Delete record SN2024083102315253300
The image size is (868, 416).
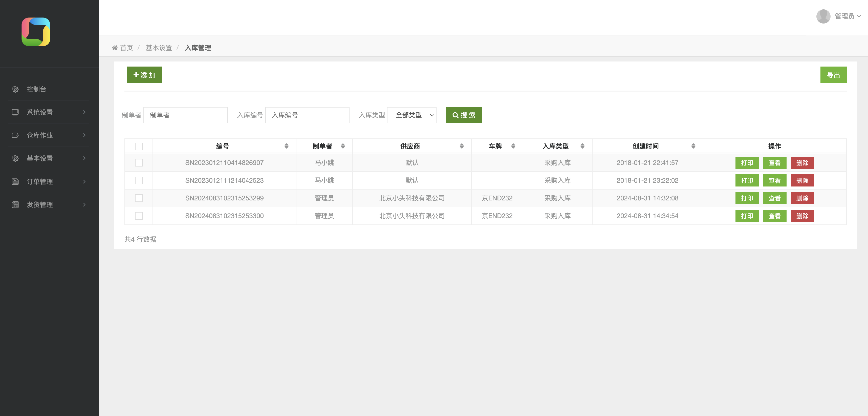pos(802,216)
